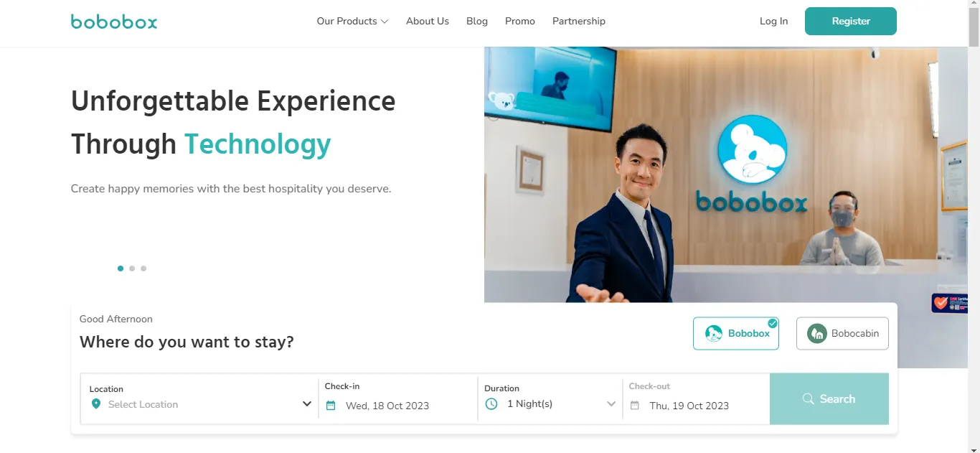The height and width of the screenshot is (453, 980).
Task: Open the About Us page
Action: coord(428,22)
